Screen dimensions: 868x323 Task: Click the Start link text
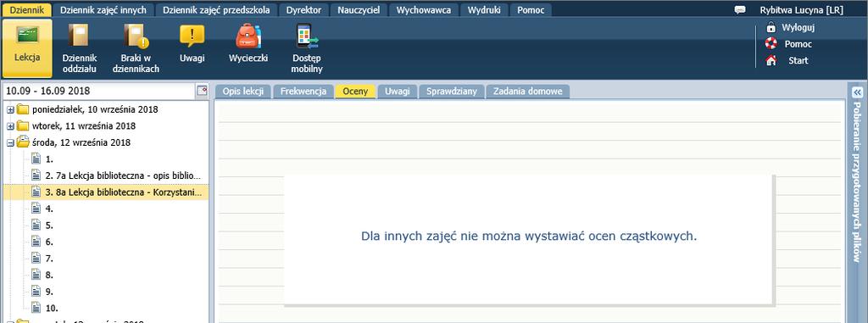(x=798, y=60)
